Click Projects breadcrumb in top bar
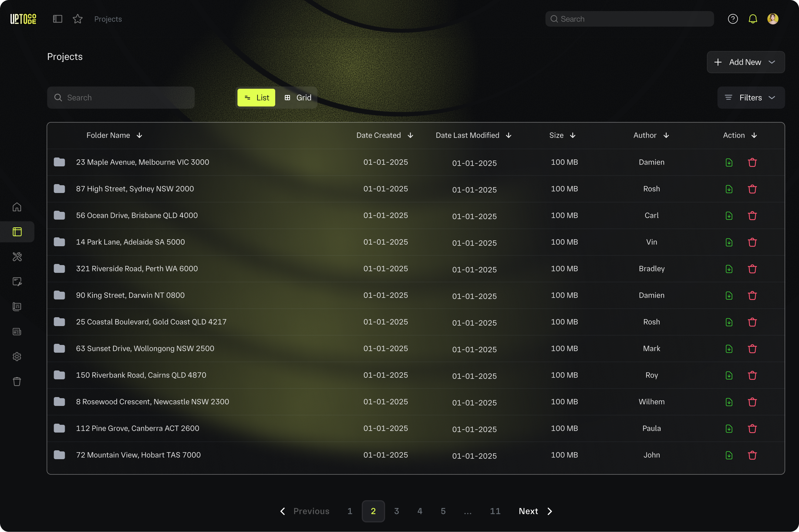Image resolution: width=799 pixels, height=532 pixels. coord(108,19)
